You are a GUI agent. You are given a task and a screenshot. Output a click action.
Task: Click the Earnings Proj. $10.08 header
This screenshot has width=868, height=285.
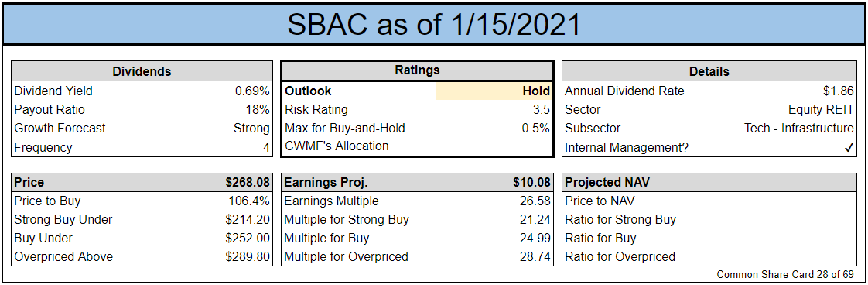click(x=417, y=183)
